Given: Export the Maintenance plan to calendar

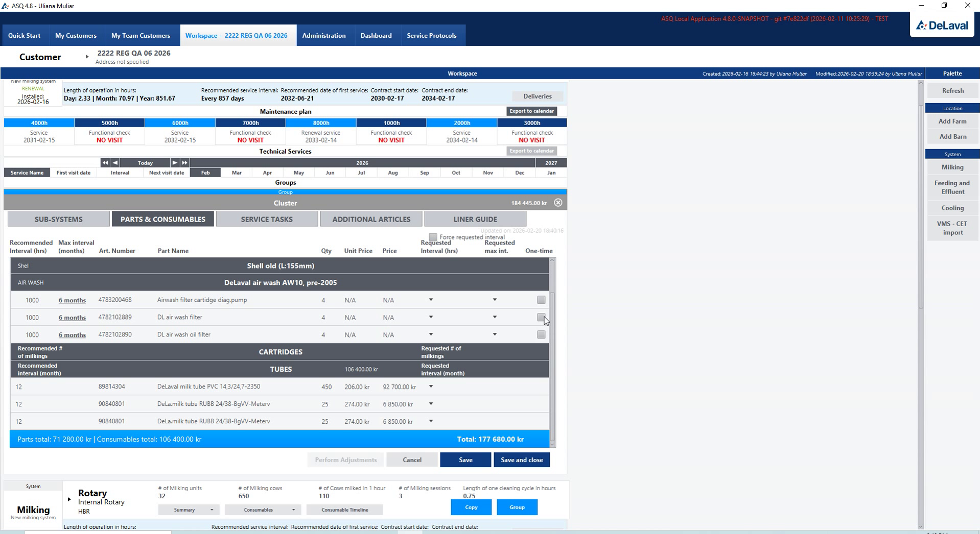Looking at the screenshot, I should point(531,111).
